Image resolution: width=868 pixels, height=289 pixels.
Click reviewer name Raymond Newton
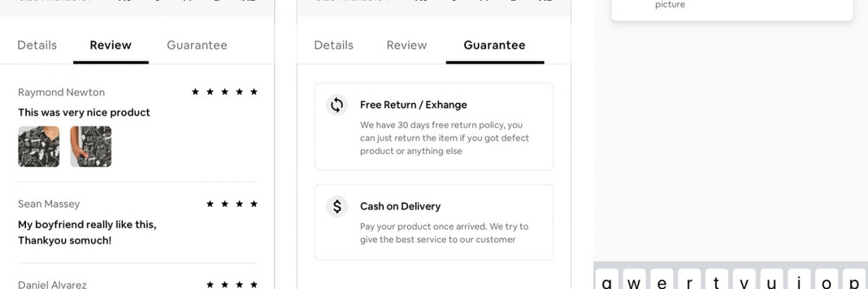(61, 92)
